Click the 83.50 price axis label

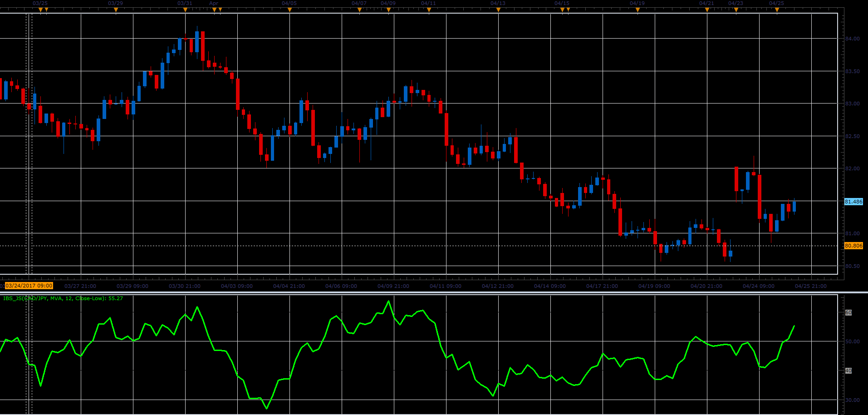click(853, 71)
